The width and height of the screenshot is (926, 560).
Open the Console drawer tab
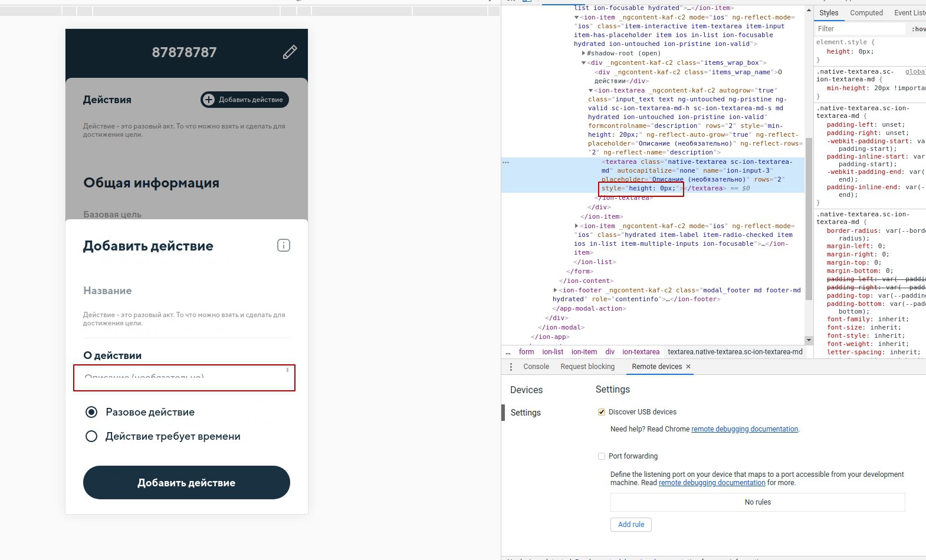point(536,367)
